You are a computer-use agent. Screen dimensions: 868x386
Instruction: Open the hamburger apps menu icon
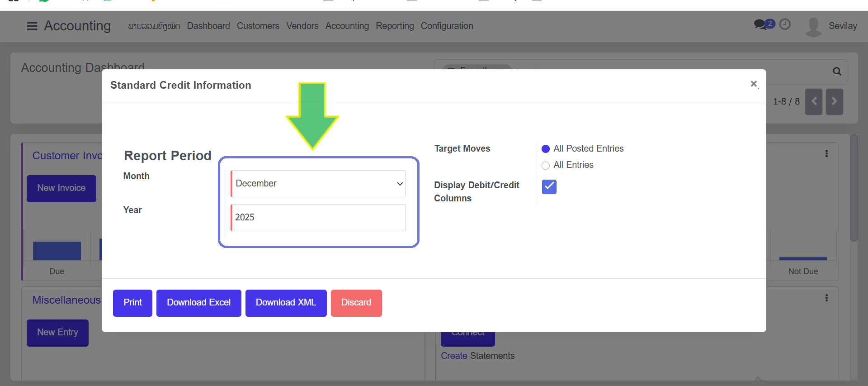coord(32,26)
